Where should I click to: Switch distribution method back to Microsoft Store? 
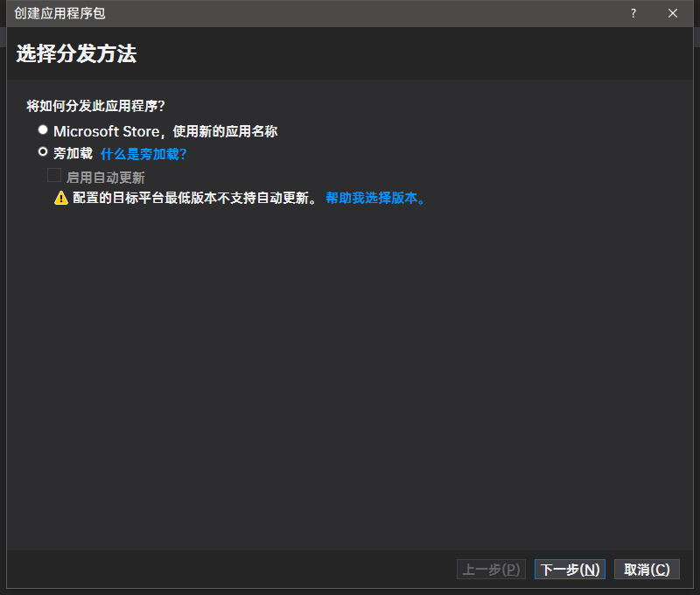point(43,129)
